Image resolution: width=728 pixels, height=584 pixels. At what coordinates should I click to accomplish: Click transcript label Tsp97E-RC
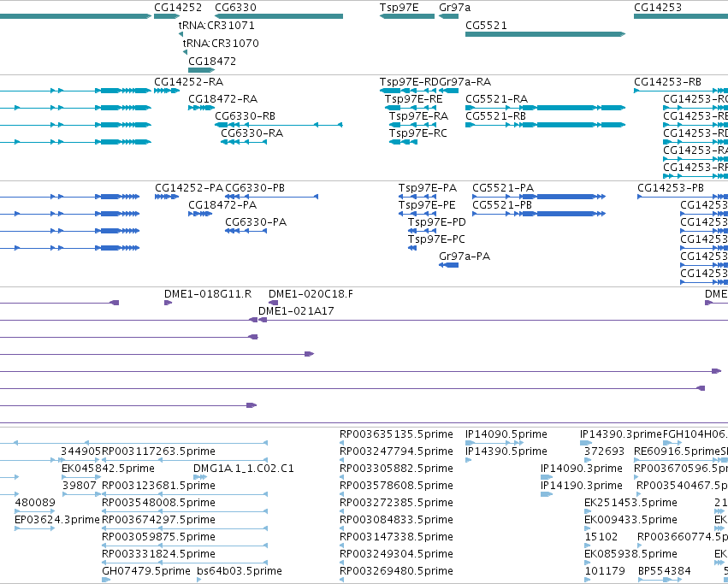(417, 133)
